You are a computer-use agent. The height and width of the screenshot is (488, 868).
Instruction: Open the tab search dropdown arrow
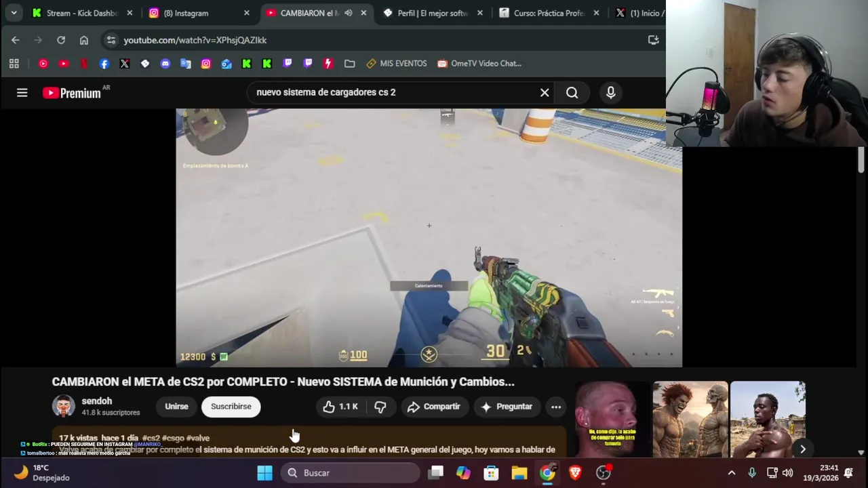point(14,13)
